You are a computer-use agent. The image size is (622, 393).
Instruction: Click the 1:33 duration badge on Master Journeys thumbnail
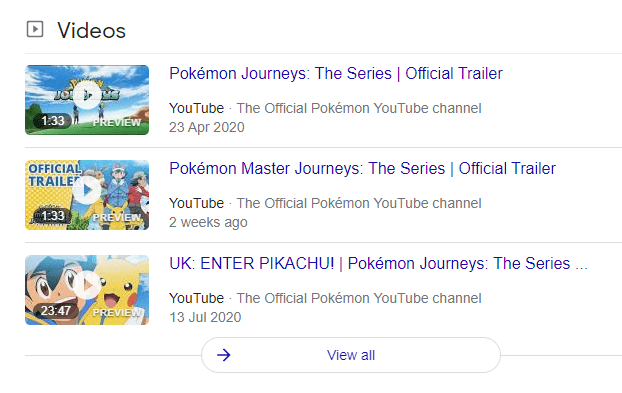[53, 216]
